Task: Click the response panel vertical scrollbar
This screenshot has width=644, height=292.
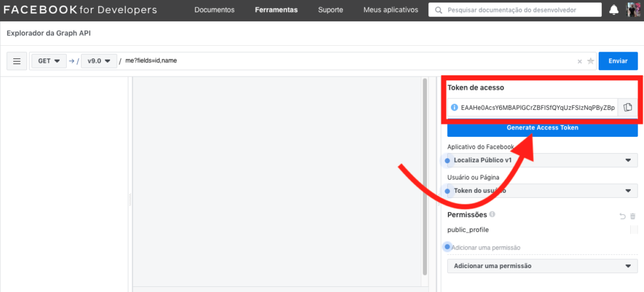Action: 425,176
